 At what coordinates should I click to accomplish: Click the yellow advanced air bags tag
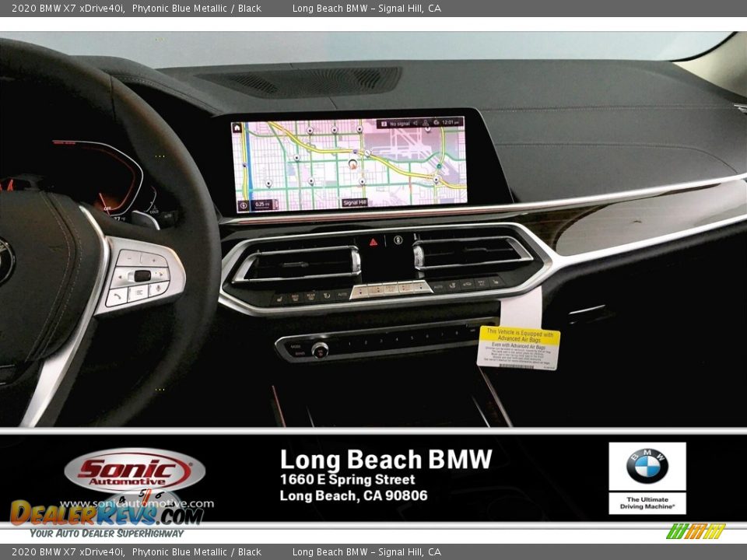518,347
